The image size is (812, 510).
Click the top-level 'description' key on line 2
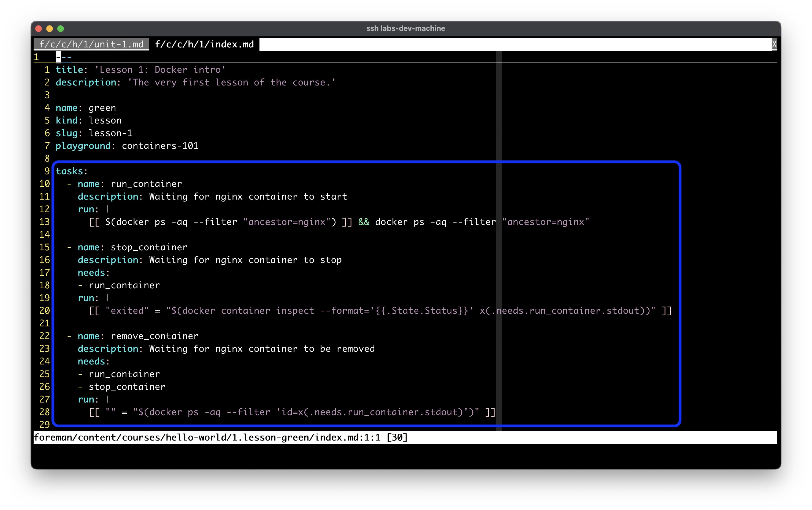[86, 82]
